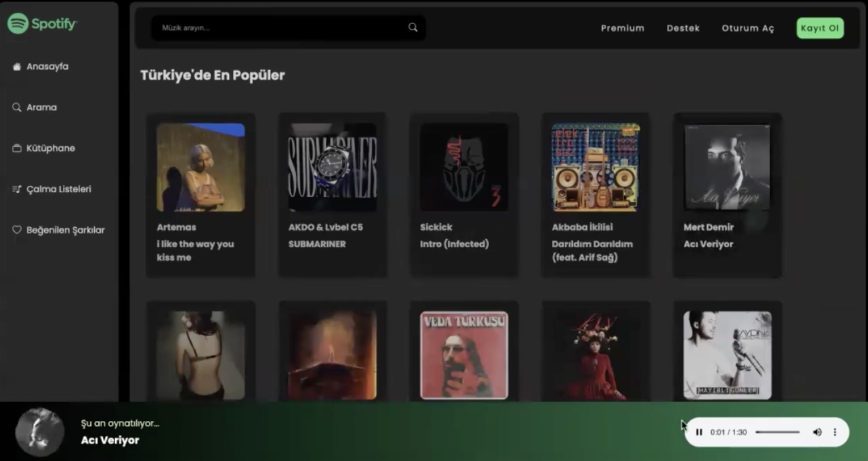868x461 pixels.
Task: Click the magnifier icon beside Arama
Action: (17, 107)
